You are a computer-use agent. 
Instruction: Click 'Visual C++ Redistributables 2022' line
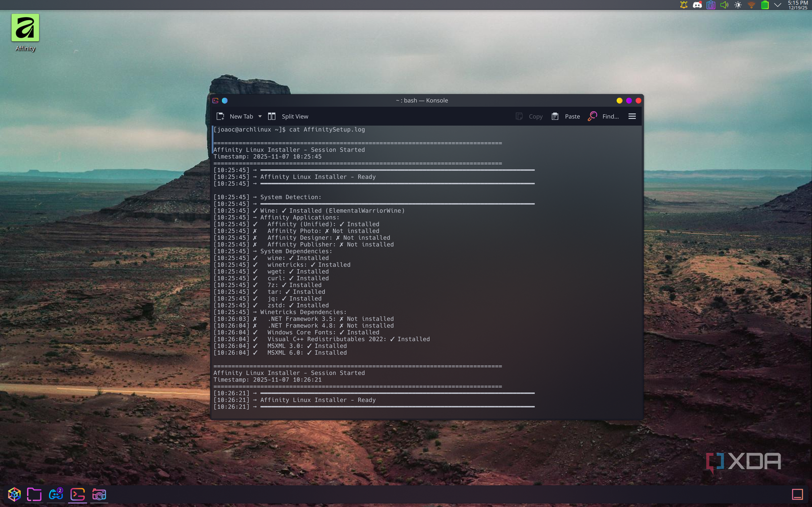click(321, 339)
